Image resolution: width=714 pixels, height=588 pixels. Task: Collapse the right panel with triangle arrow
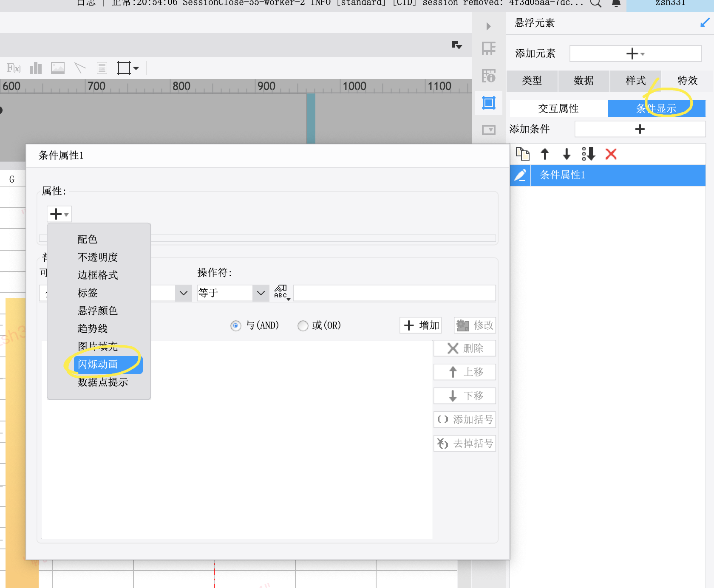(489, 26)
